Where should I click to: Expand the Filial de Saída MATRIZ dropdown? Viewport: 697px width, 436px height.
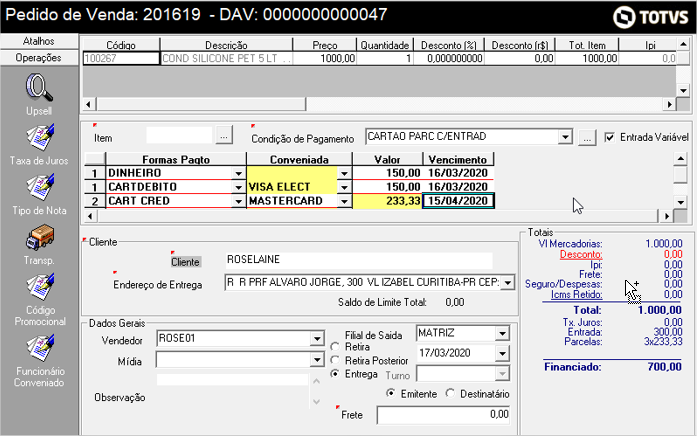[x=502, y=333]
